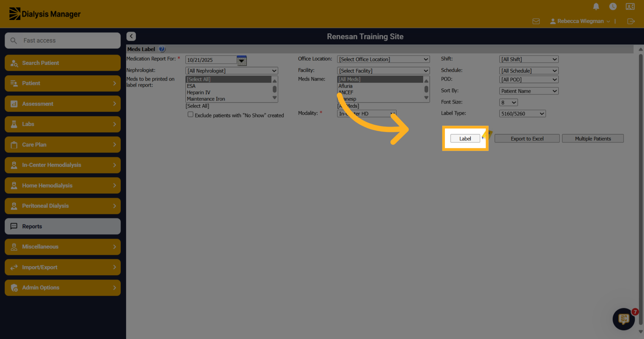Viewport: 644px width, 339px height.
Task: Click the search magnifier icon in Fast access
Action: pyautogui.click(x=13, y=41)
